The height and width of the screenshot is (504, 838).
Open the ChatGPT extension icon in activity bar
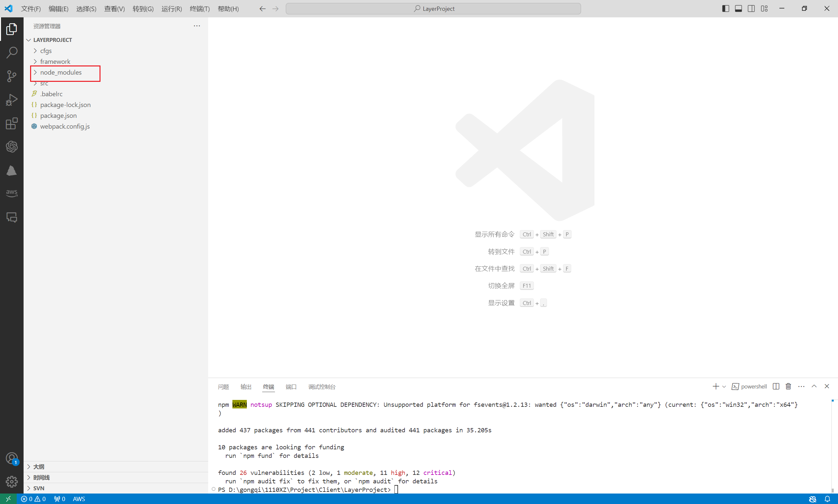click(11, 147)
